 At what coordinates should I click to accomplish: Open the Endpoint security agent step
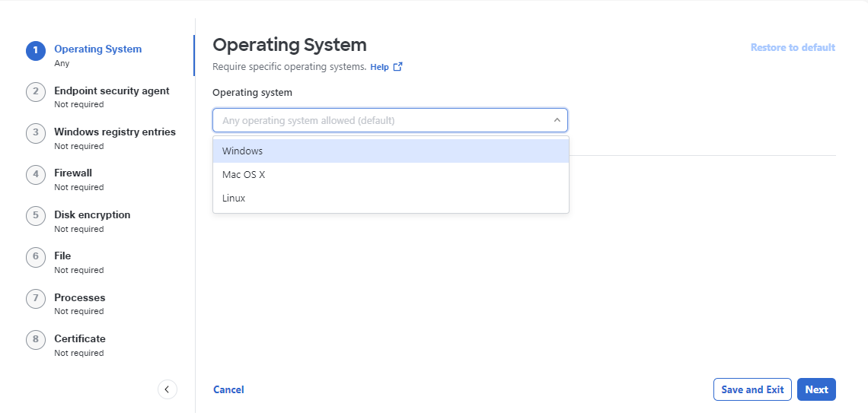click(x=112, y=91)
